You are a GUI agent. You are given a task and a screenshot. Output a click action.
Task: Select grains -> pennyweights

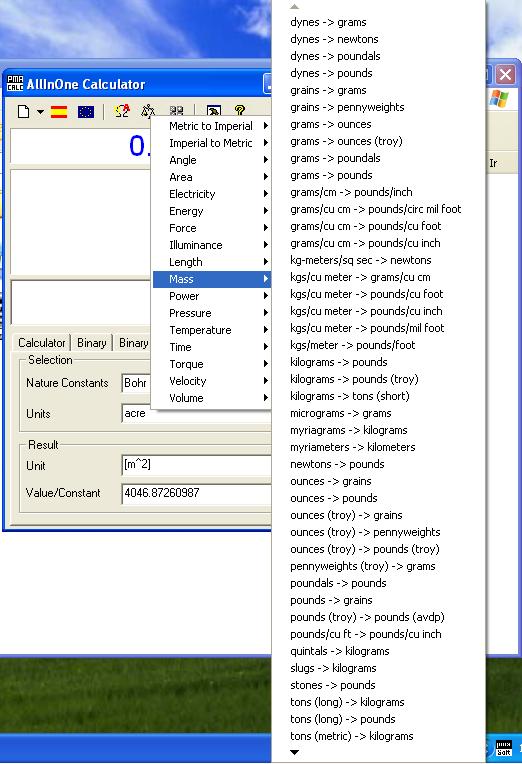(x=378, y=107)
